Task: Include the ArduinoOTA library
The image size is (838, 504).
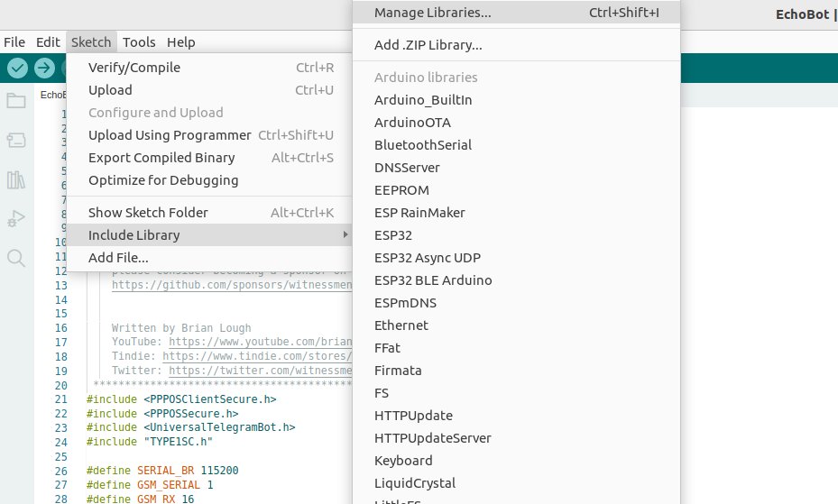Action: 516,123
